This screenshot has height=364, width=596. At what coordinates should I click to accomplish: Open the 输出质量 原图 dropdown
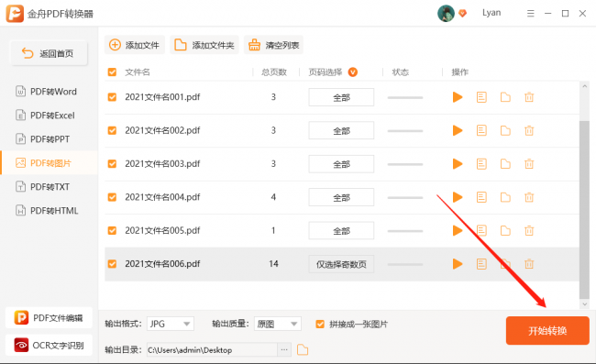click(x=278, y=324)
